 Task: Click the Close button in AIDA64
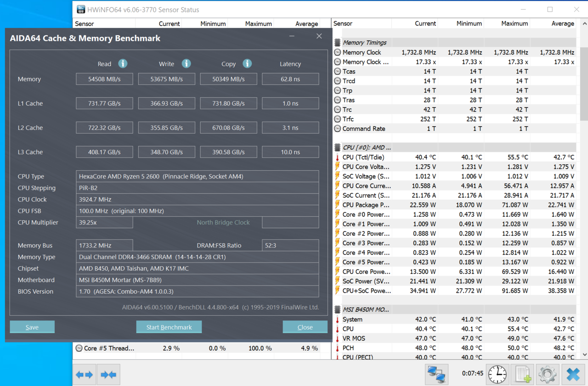pyautogui.click(x=305, y=327)
